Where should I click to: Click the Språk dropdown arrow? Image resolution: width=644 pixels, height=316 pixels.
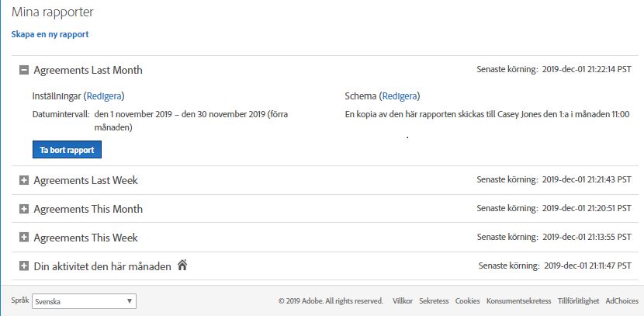pos(130,301)
